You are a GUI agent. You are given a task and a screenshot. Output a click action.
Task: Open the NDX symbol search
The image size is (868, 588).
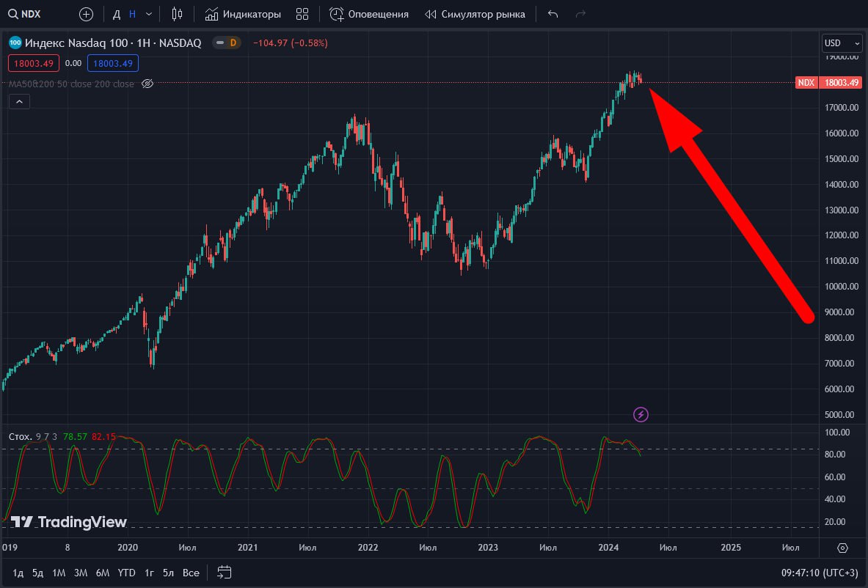[x=24, y=15]
